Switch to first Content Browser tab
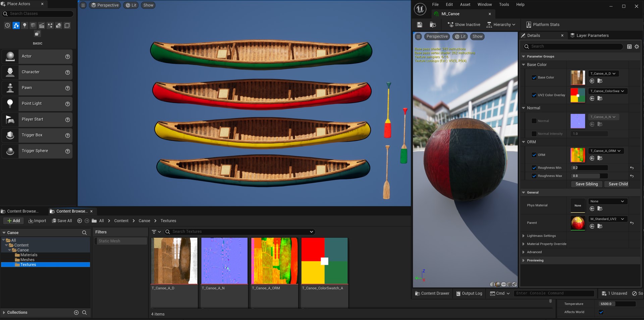 [x=20, y=211]
